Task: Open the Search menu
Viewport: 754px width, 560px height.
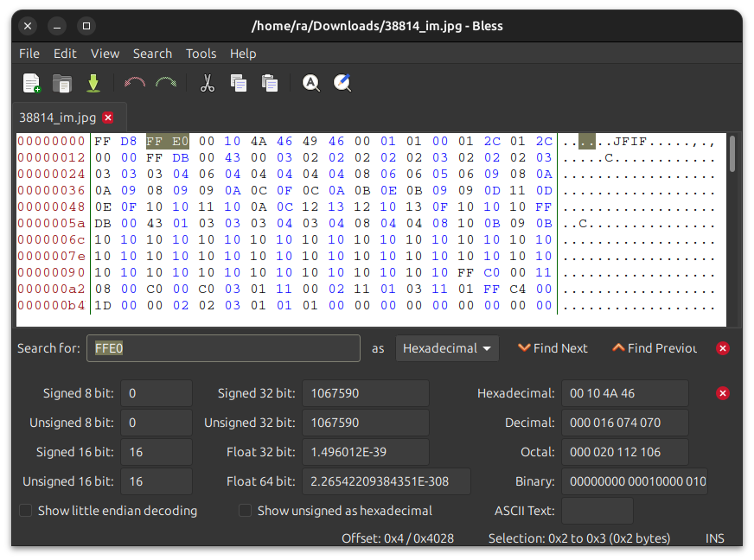Action: pos(152,54)
